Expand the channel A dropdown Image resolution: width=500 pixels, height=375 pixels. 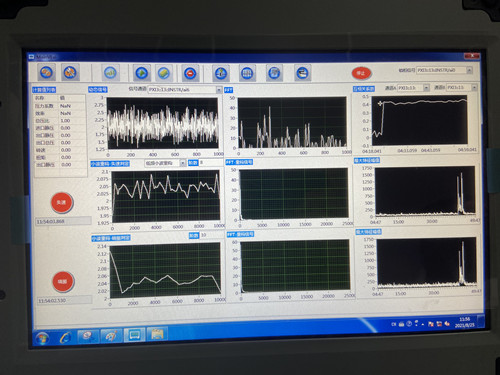(413, 88)
